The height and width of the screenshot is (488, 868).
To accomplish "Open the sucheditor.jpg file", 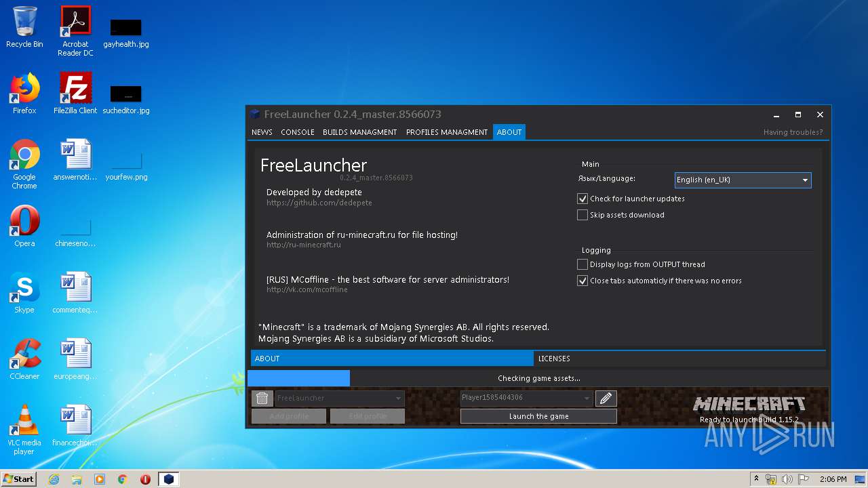I will (x=126, y=99).
